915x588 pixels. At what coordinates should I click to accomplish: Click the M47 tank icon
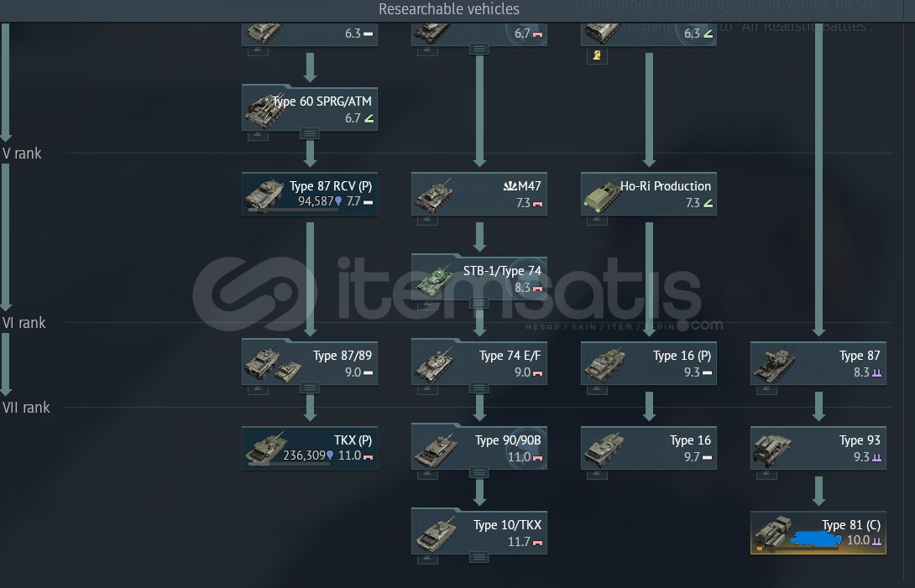433,196
